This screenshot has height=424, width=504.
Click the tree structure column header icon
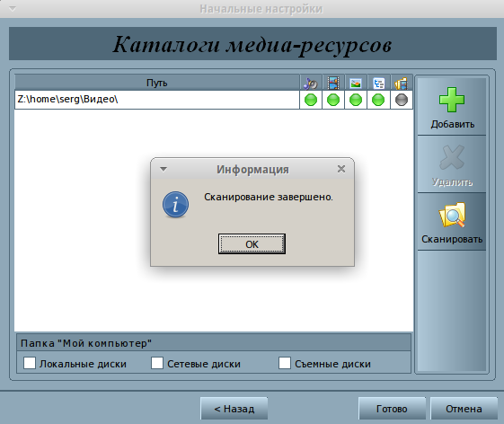(378, 84)
